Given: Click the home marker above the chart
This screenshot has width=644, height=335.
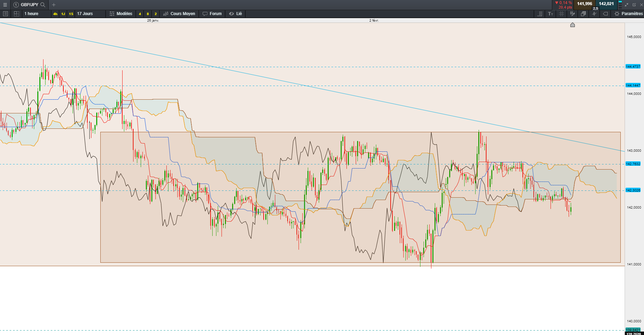Looking at the screenshot, I should pyautogui.click(x=572, y=25).
